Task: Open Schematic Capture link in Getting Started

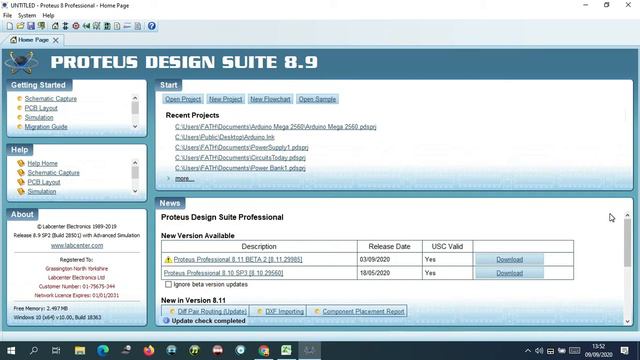Action: (51, 99)
